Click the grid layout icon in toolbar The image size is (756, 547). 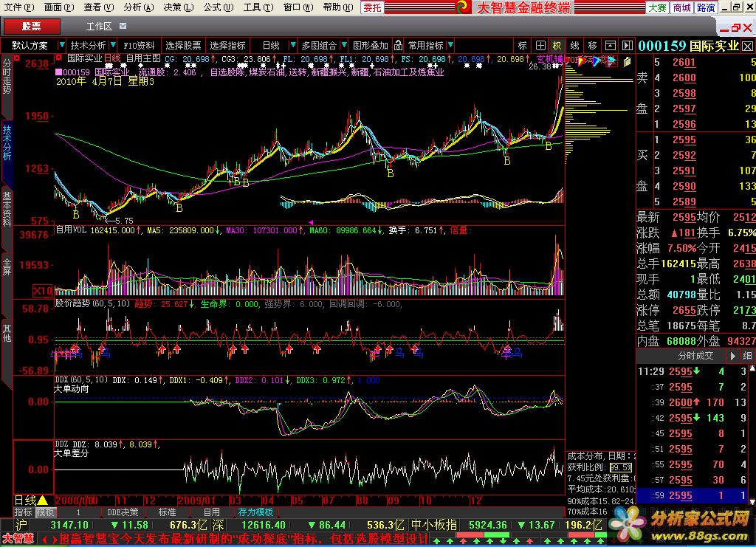pos(540,45)
